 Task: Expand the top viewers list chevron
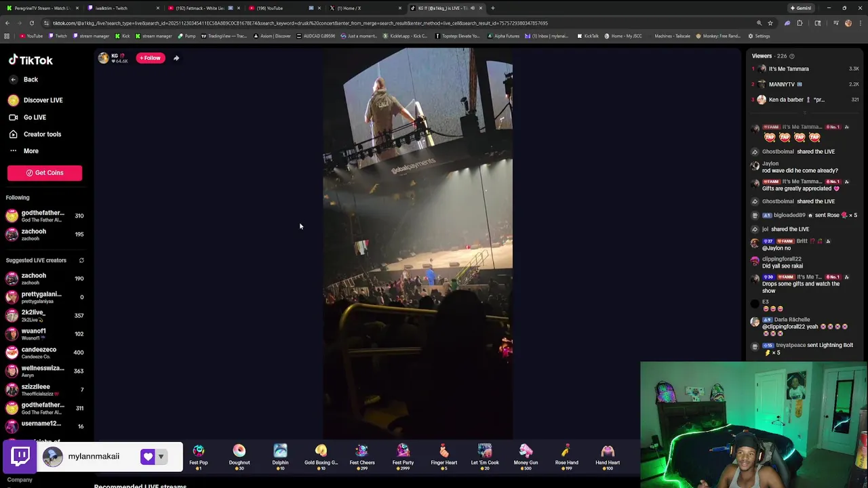click(x=805, y=113)
